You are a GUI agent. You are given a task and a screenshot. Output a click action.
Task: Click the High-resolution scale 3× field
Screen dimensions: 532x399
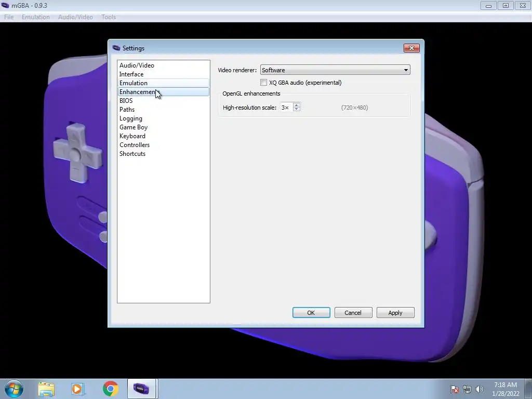pyautogui.click(x=286, y=107)
